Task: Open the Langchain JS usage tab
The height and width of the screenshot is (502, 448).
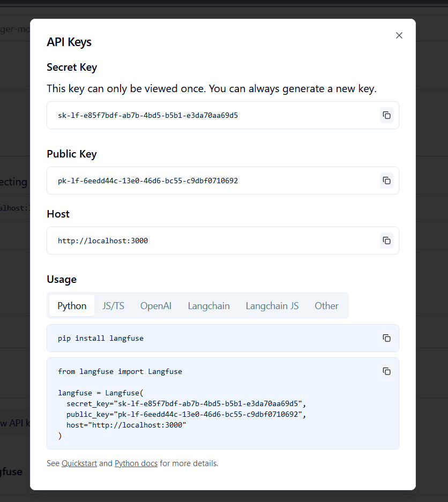Action: 272,306
